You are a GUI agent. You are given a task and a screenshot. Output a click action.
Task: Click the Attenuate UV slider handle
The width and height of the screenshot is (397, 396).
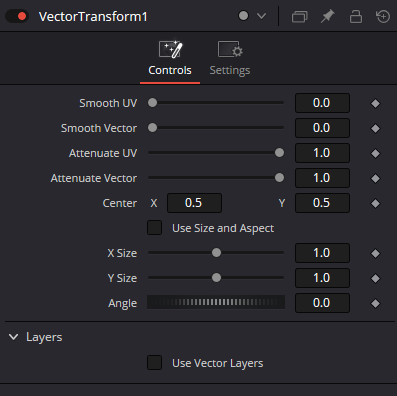279,153
